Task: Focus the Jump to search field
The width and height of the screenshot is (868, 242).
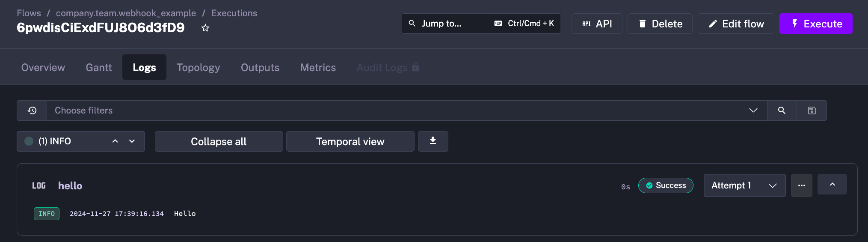Action: pyautogui.click(x=445, y=24)
